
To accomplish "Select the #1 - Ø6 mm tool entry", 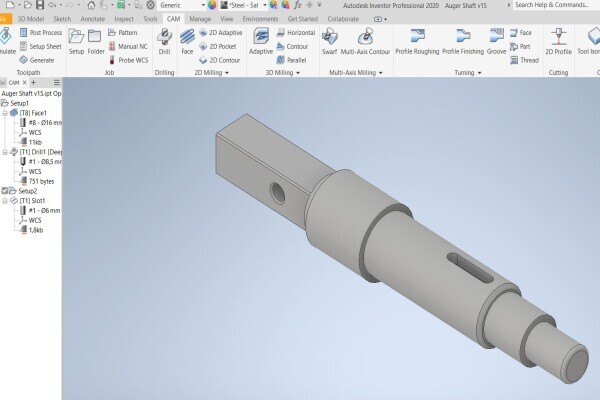I will tap(40, 211).
